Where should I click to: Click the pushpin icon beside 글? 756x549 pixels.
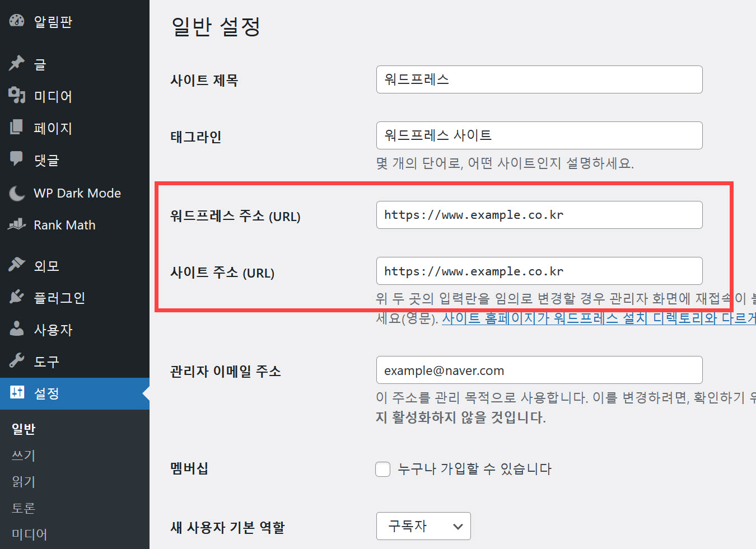point(17,63)
